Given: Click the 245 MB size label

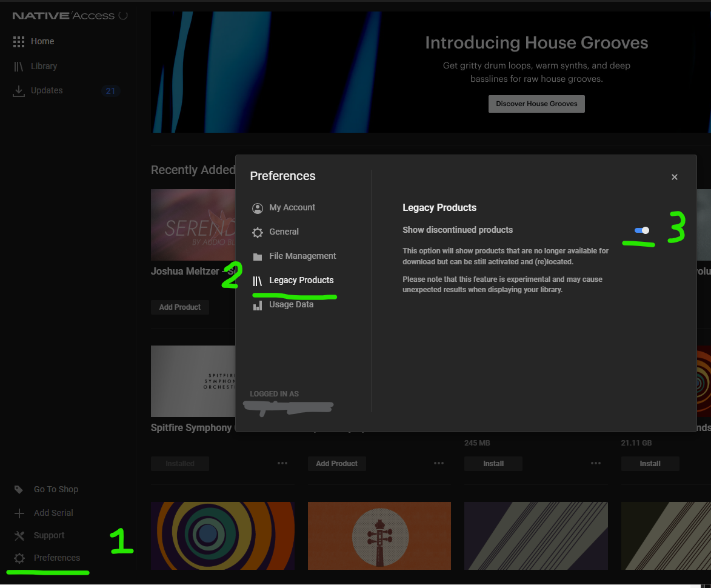Looking at the screenshot, I should (477, 443).
